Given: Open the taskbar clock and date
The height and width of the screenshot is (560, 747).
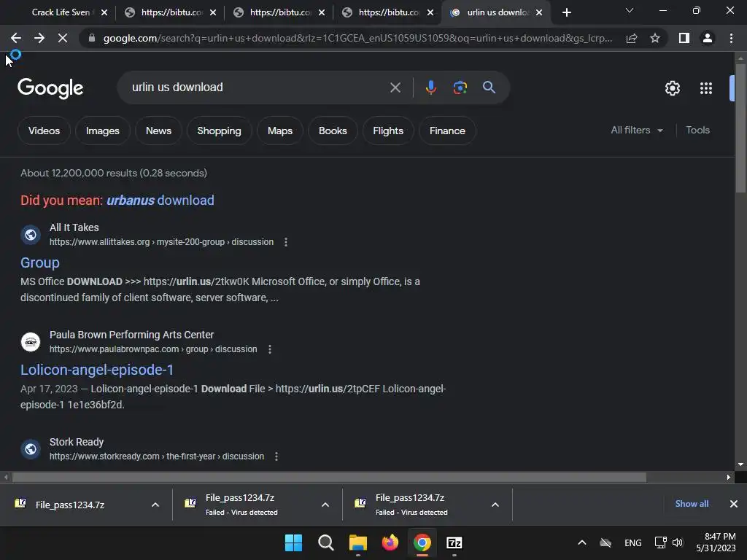Looking at the screenshot, I should pyautogui.click(x=716, y=542).
